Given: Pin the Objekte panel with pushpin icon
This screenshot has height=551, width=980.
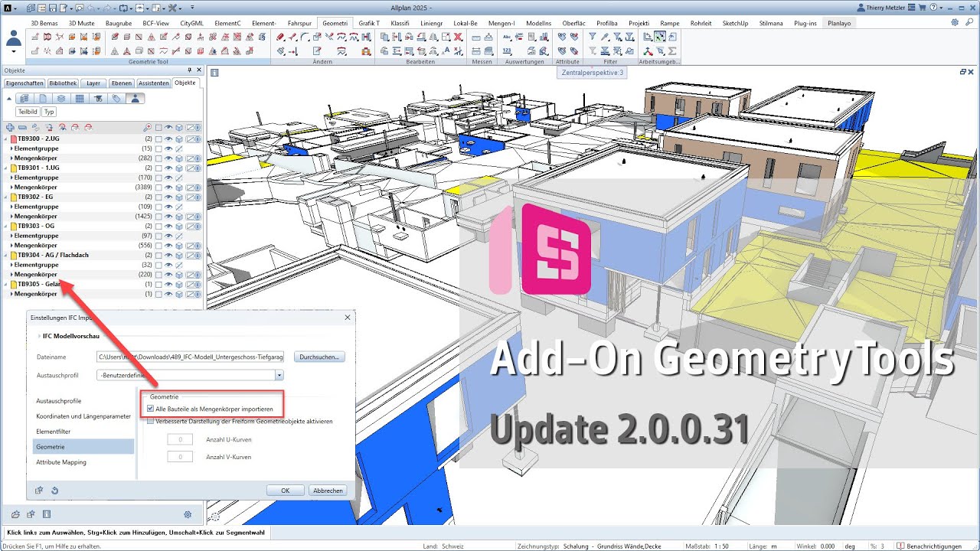Looking at the screenshot, I should tap(190, 70).
